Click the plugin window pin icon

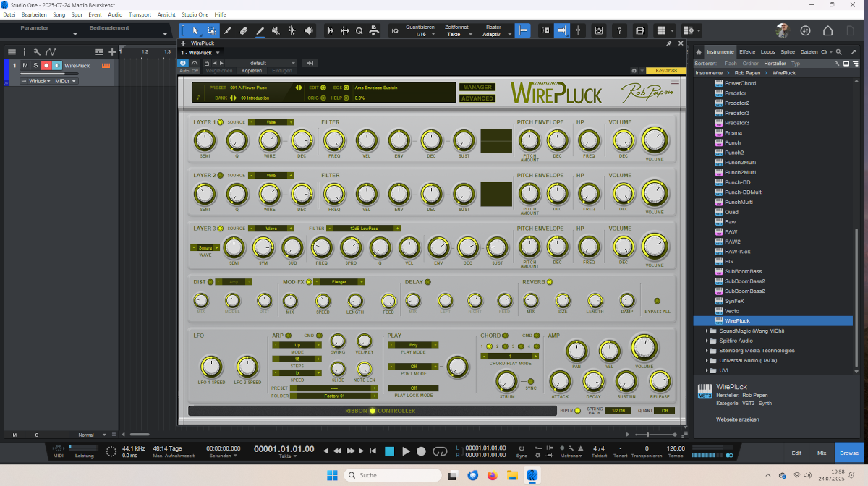[x=669, y=43]
